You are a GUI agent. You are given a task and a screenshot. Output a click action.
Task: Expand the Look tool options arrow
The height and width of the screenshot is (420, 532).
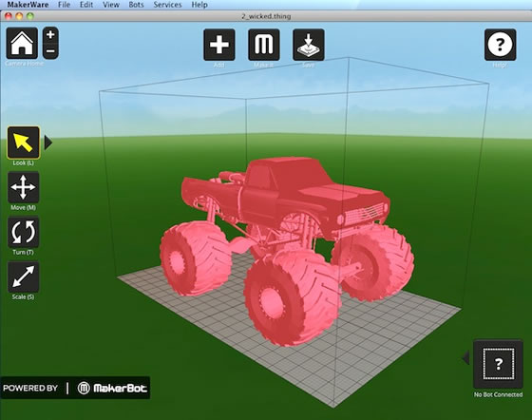pyautogui.click(x=48, y=143)
